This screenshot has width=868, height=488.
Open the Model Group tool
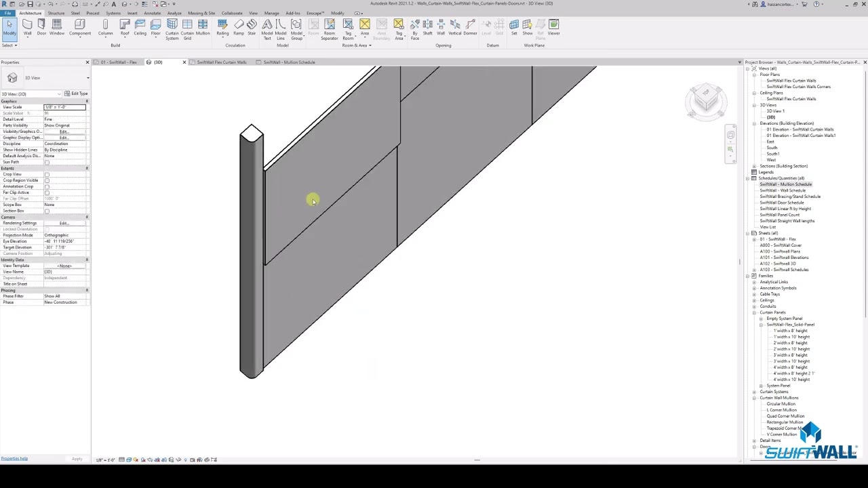coord(296,30)
